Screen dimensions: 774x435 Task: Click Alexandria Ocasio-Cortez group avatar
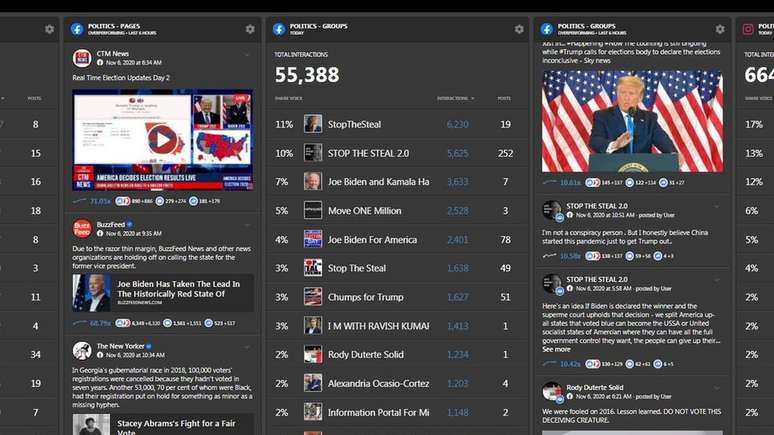(313, 383)
